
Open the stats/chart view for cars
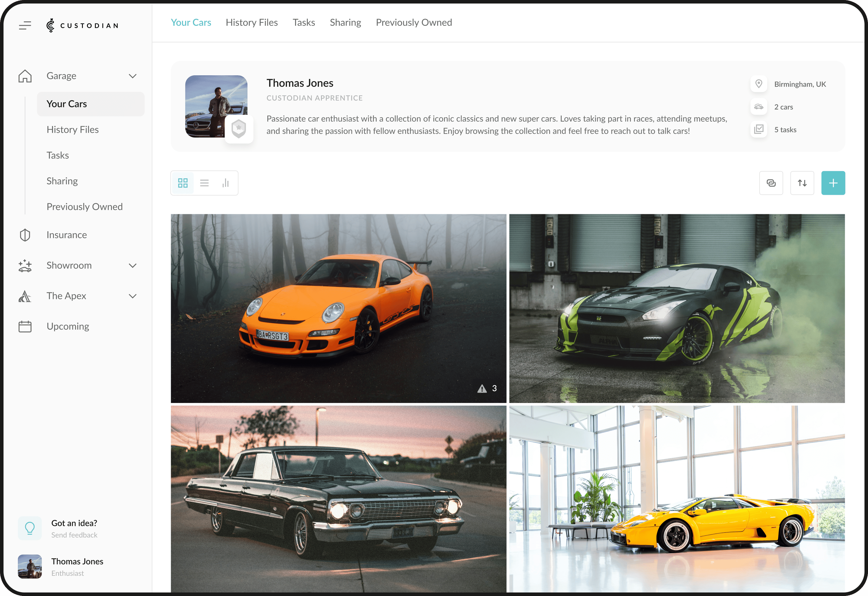225,183
